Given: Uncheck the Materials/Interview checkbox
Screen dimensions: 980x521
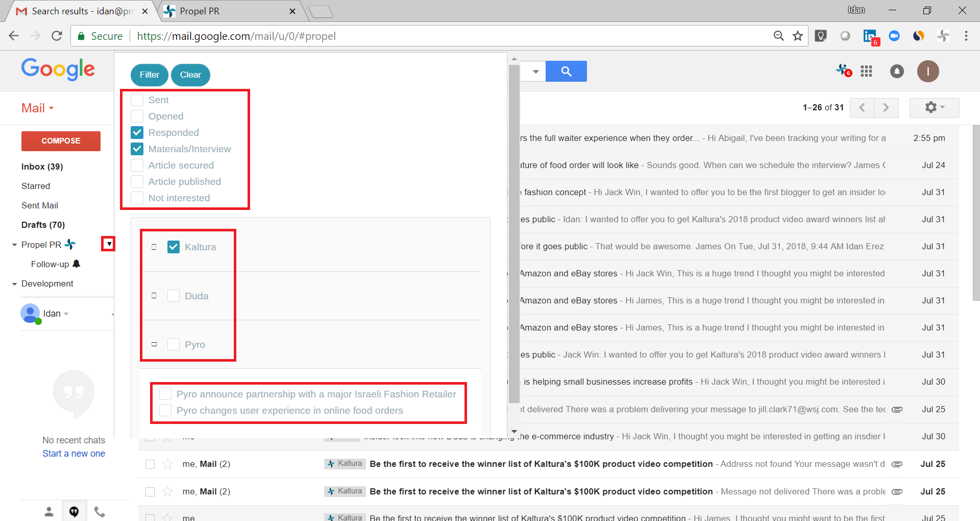Looking at the screenshot, I should click(x=137, y=149).
